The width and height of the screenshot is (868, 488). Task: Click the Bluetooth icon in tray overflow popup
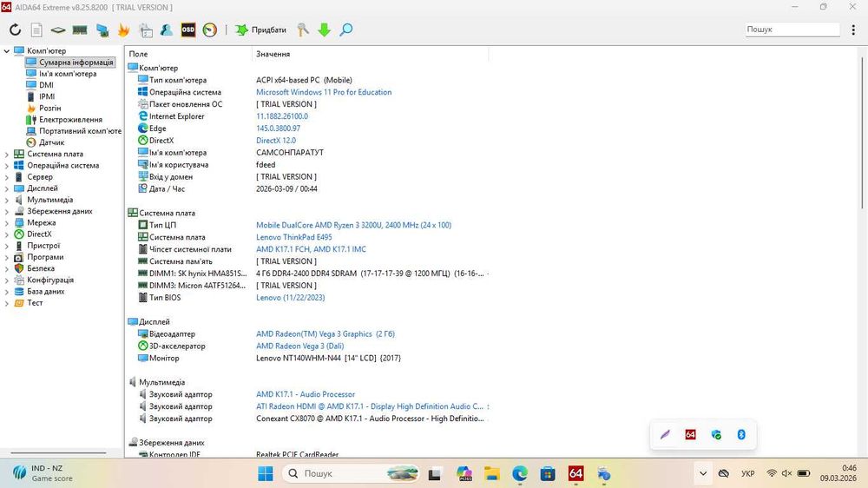[x=741, y=435]
